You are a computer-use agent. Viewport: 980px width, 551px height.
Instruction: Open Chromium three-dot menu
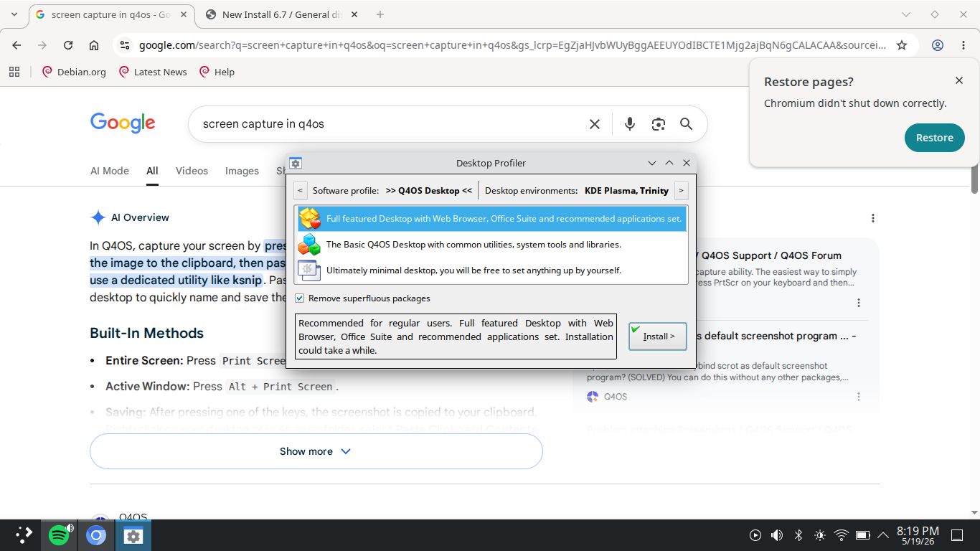963,45
